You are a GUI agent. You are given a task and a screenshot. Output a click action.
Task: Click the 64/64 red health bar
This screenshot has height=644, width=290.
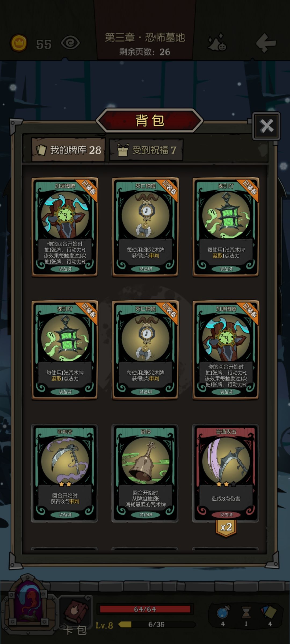(145, 609)
